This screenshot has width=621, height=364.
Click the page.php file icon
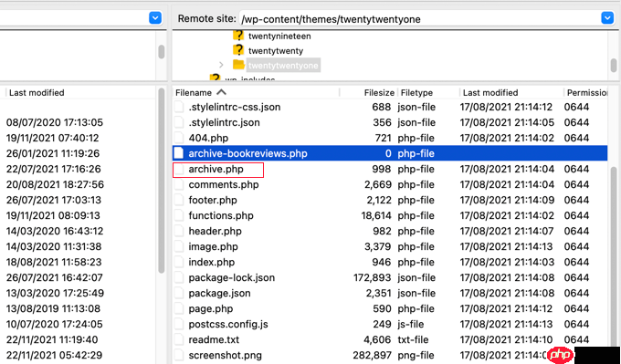(x=179, y=308)
